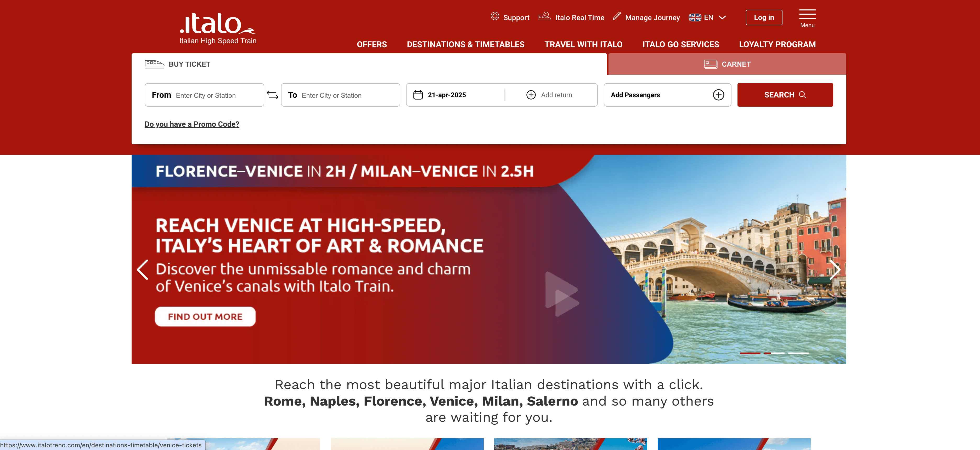Open the DESTINATIONS & TIMETABLES menu
Image resolution: width=980 pixels, height=450 pixels.
[466, 44]
